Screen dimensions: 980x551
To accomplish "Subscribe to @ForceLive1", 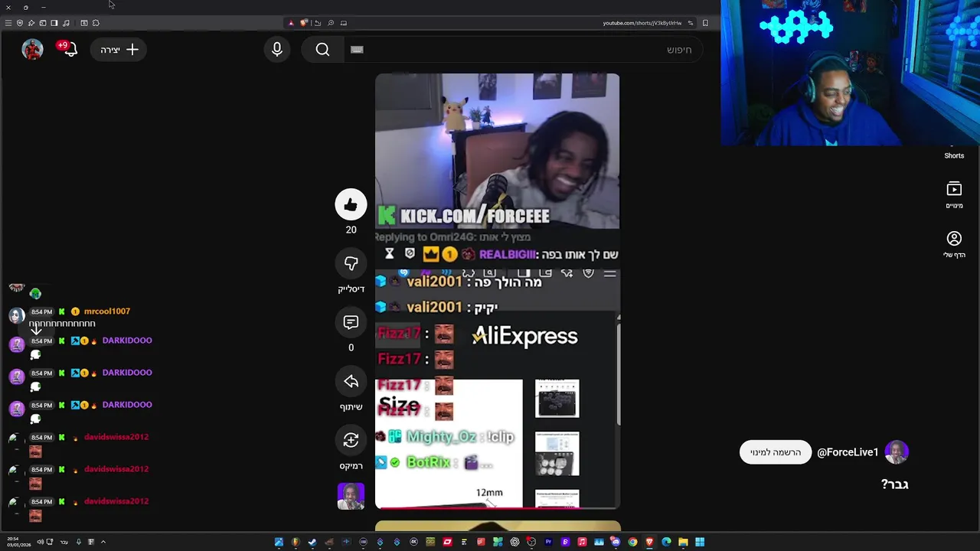I will [776, 452].
